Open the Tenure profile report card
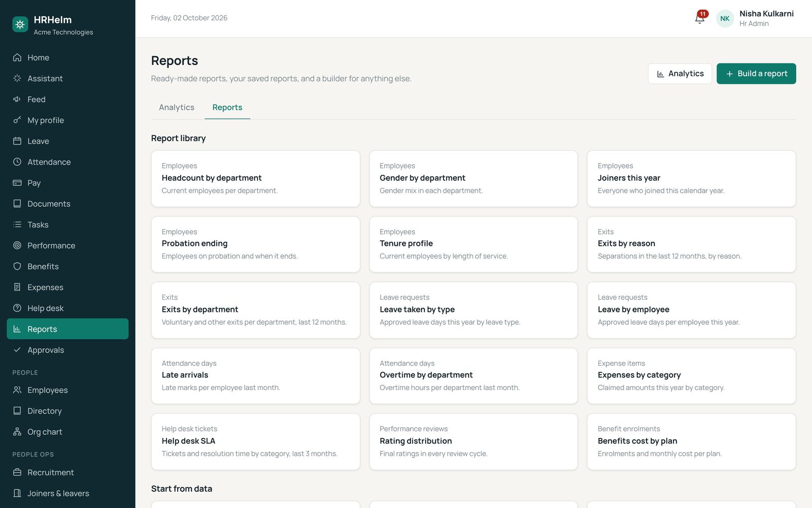Screen dimensions: 812x508 pos(473,244)
